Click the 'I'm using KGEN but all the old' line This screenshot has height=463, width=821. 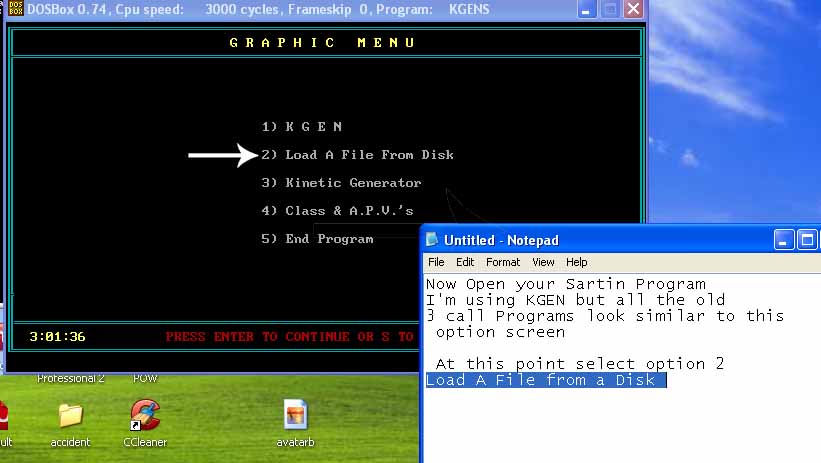(575, 300)
